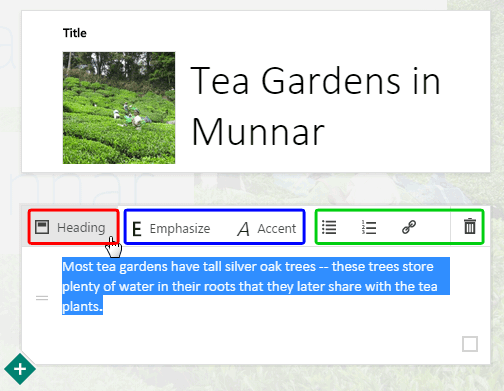Toggle the numbered list icon
Image resolution: width=504 pixels, height=391 pixels.
click(369, 227)
